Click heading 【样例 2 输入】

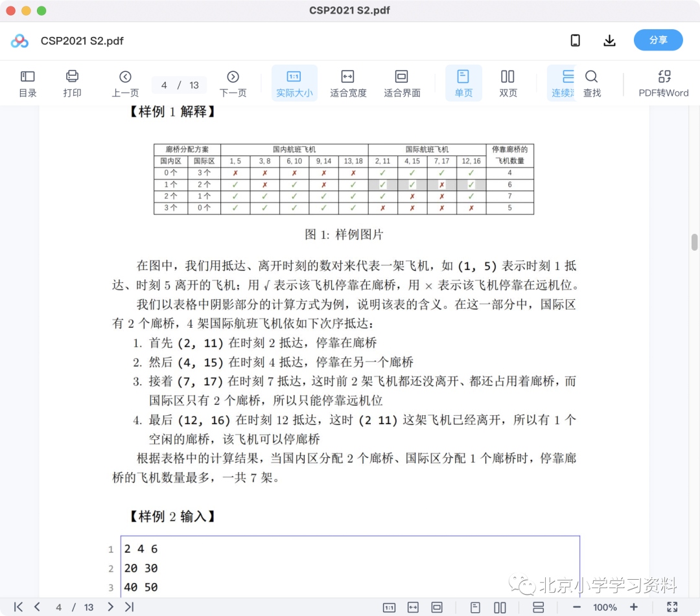point(172,516)
